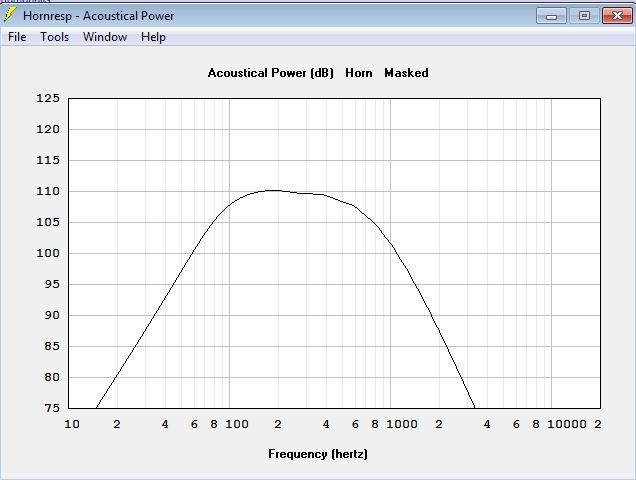This screenshot has width=636, height=480.
Task: Click the 90 dB y-axis value
Action: [52, 315]
